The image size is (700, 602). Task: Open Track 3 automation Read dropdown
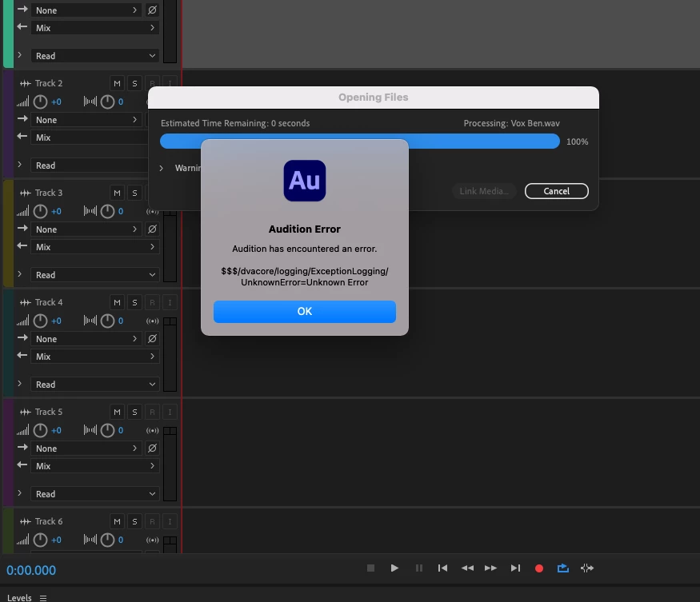click(x=94, y=275)
